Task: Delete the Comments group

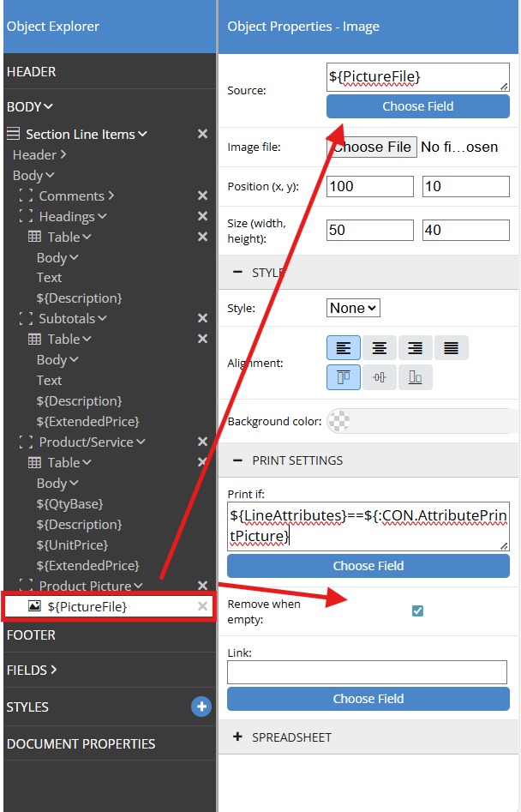Action: pos(203,195)
